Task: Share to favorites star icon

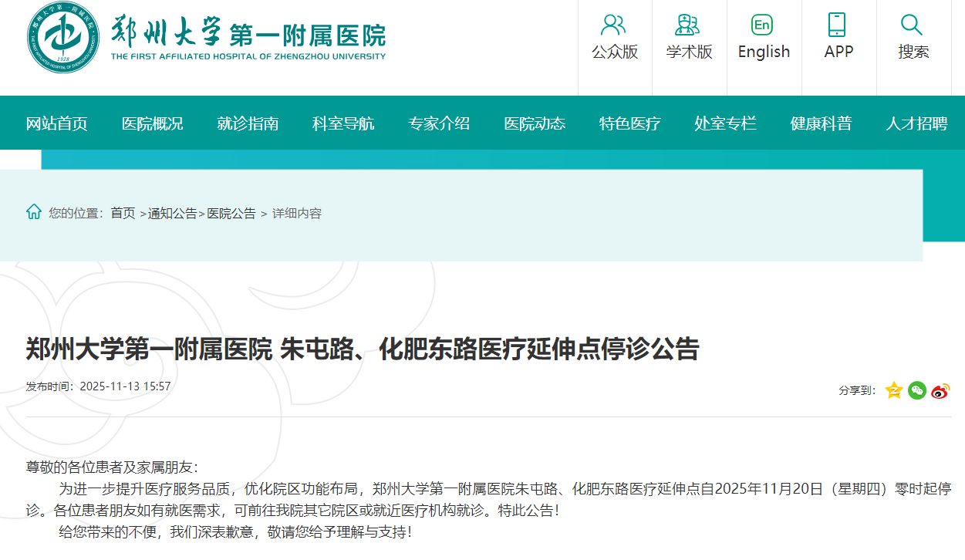Action: 894,390
